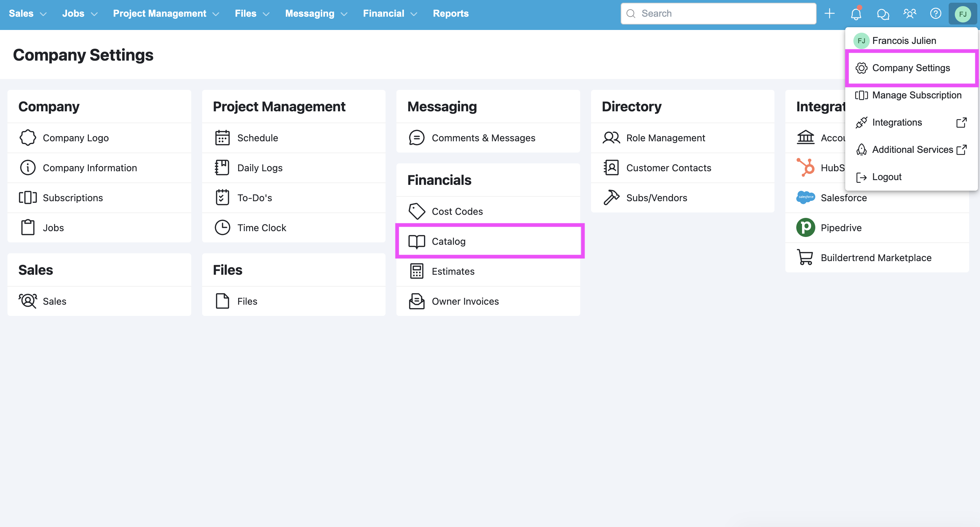
Task: Select Manage Subscription menu entry
Action: [916, 95]
